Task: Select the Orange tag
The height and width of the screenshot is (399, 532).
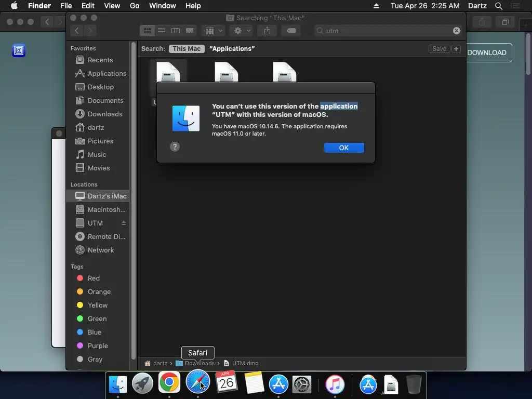Action: pos(98,292)
